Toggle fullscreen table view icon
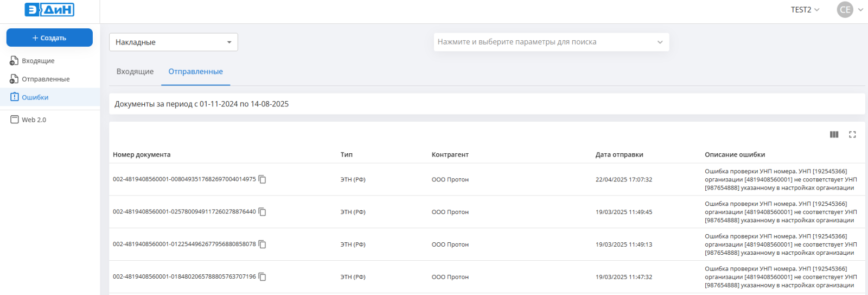 [x=852, y=135]
